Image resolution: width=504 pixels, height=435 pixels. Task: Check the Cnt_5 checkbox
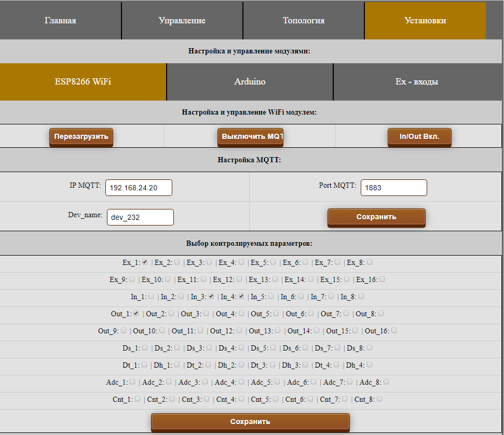coord(276,399)
